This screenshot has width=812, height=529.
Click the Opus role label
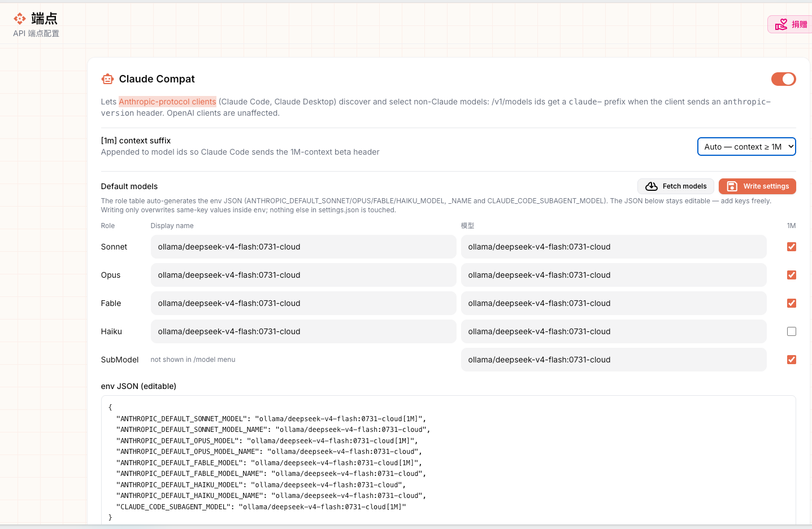[111, 275]
